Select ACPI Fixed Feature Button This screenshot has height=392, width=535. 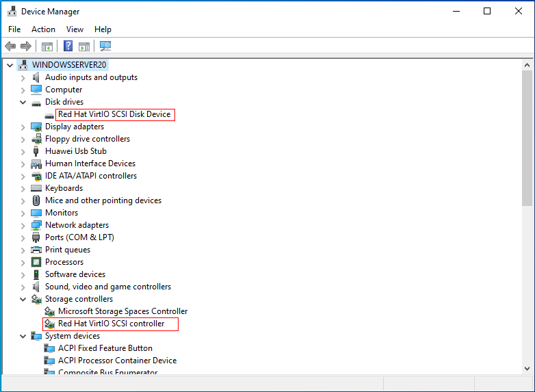coord(105,348)
